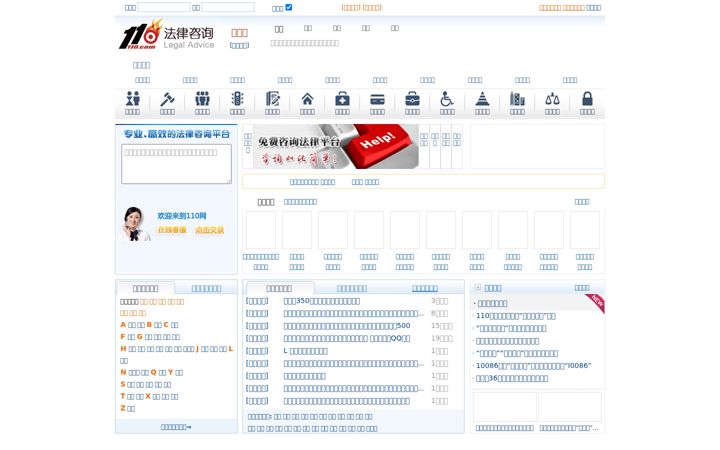This screenshot has height=450, width=720.
Task: Click the orange letter X in region list
Action: [148, 396]
